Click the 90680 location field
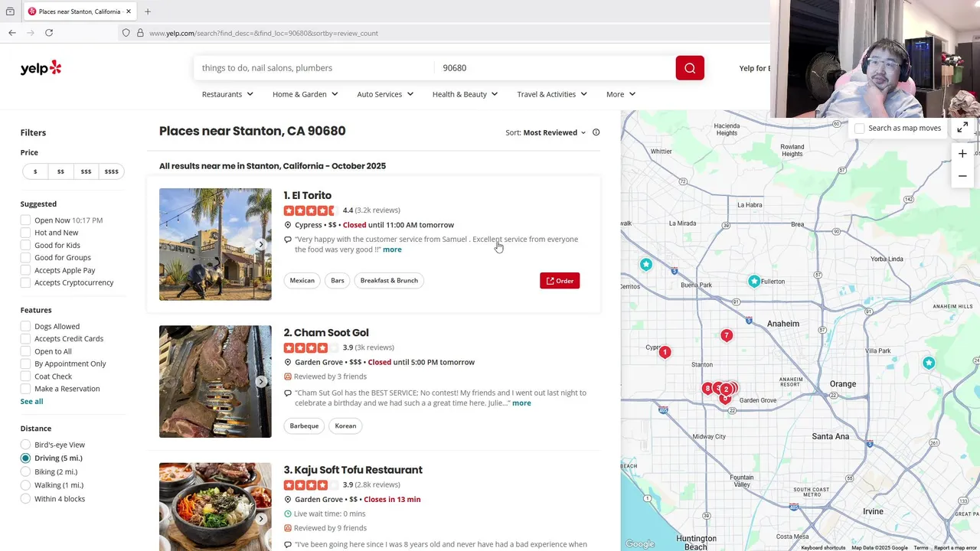 tap(554, 68)
